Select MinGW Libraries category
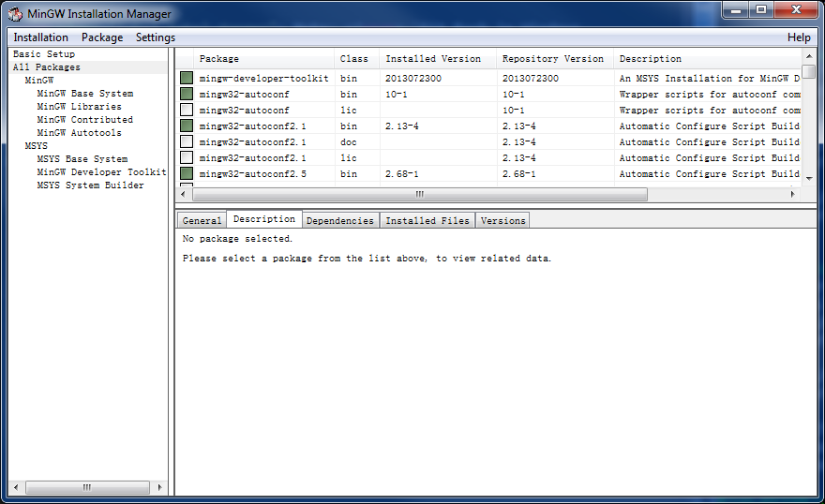This screenshot has width=825, height=504. coord(80,107)
